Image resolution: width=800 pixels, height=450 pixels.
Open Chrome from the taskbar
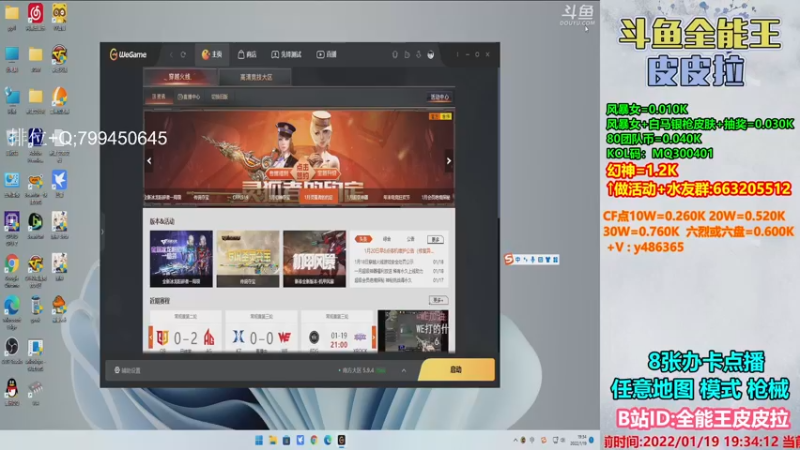click(314, 440)
